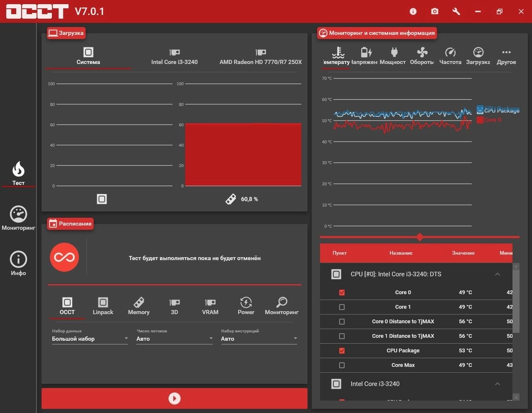
Task: Collapse the CPU [#0] DTS group
Action: point(498,274)
